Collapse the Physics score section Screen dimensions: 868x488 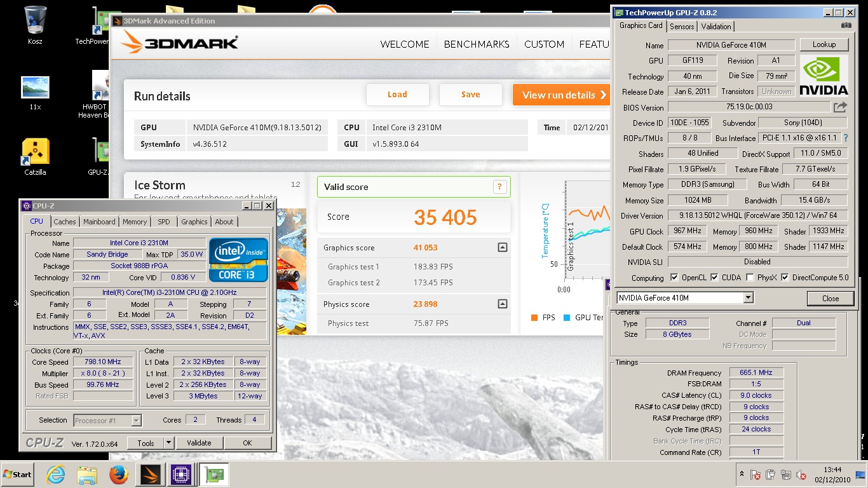click(502, 304)
